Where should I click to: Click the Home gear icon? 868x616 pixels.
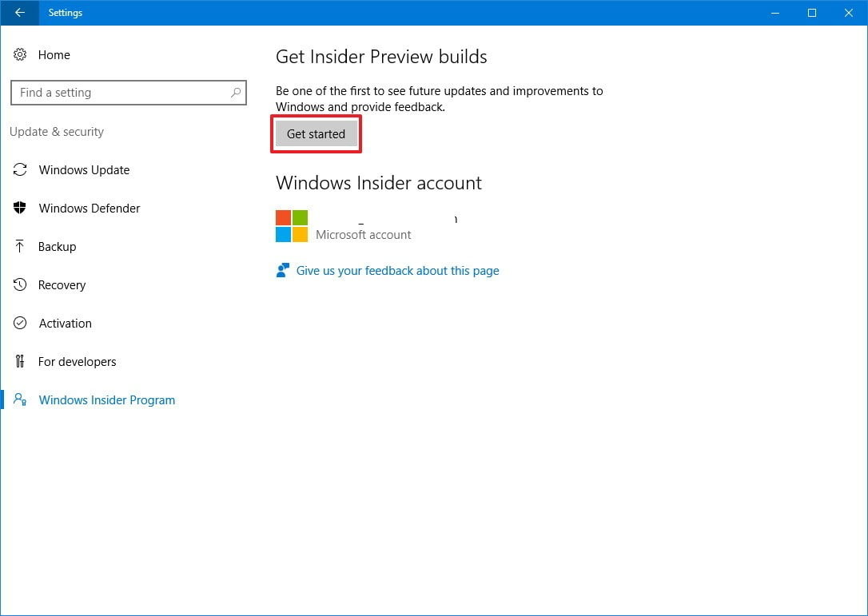coord(21,55)
